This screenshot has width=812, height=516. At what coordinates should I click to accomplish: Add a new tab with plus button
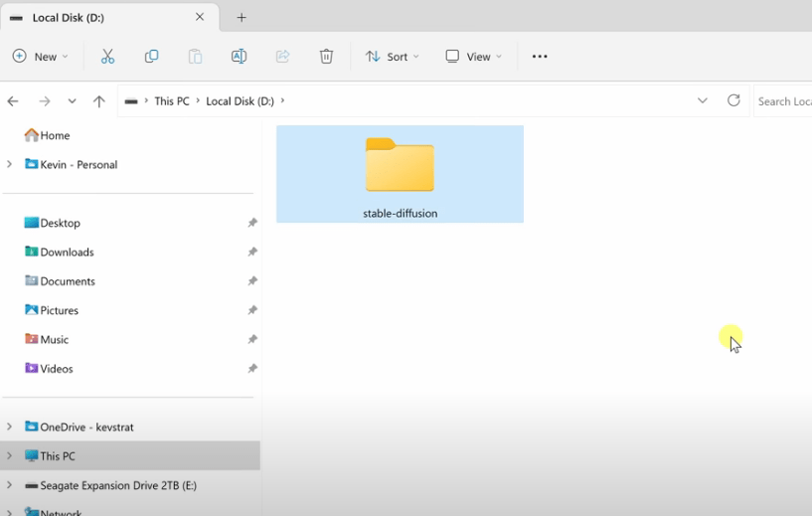pos(242,18)
